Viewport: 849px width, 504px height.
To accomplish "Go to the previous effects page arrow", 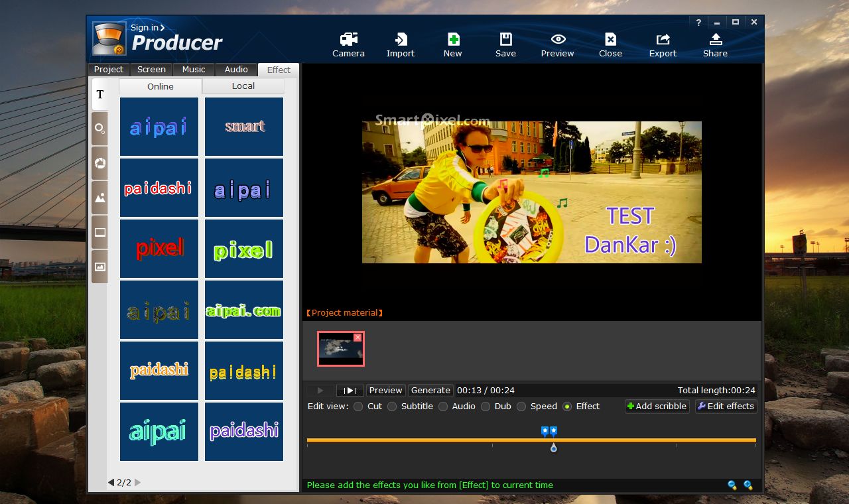I will 111,483.
